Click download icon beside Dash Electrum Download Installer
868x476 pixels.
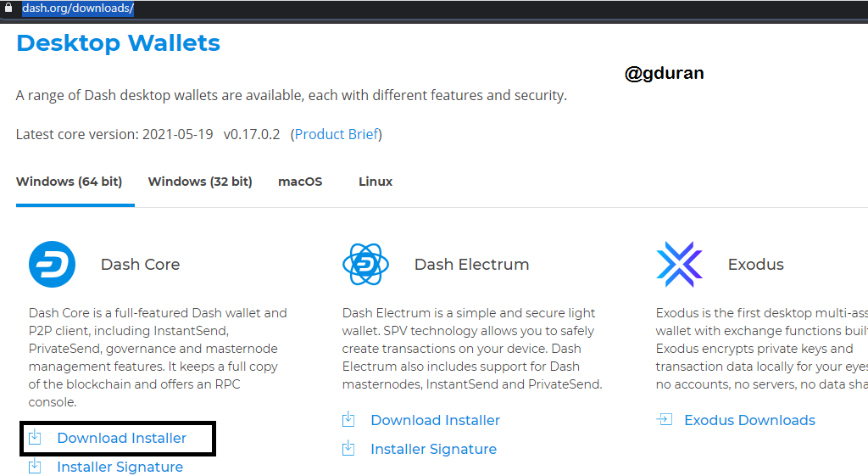coord(348,419)
